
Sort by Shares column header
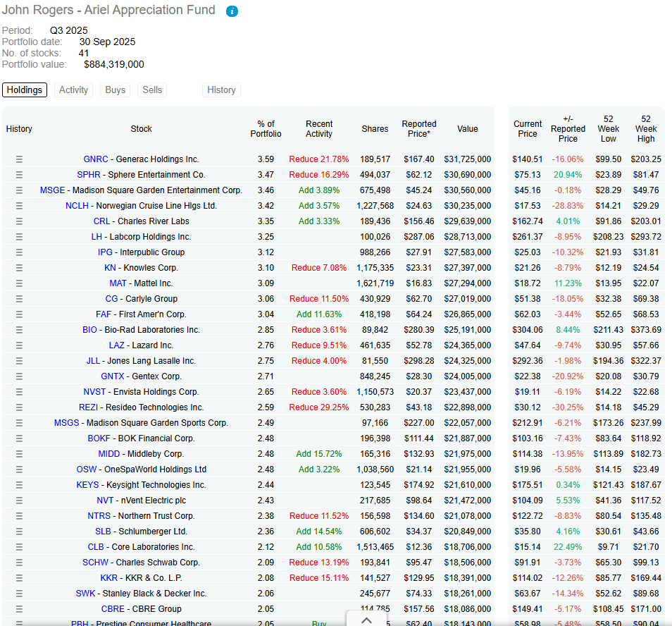375,128
